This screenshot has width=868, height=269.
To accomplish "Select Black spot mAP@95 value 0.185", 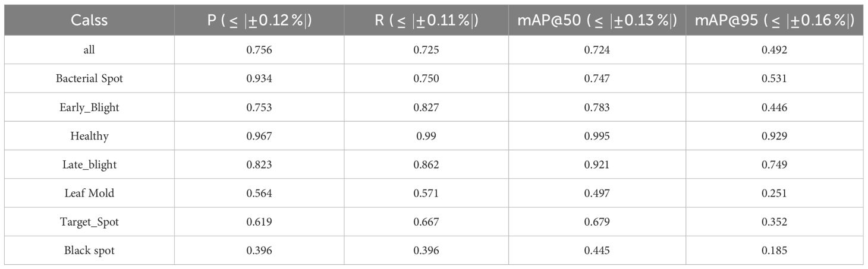I will (774, 250).
